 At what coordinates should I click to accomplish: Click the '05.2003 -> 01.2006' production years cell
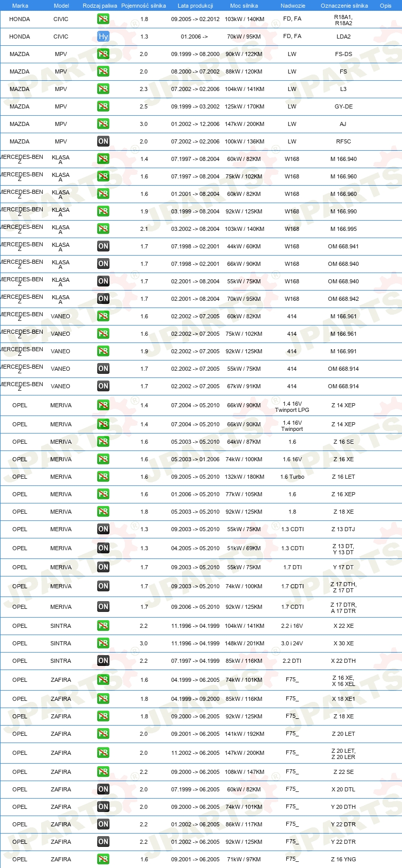195,459
